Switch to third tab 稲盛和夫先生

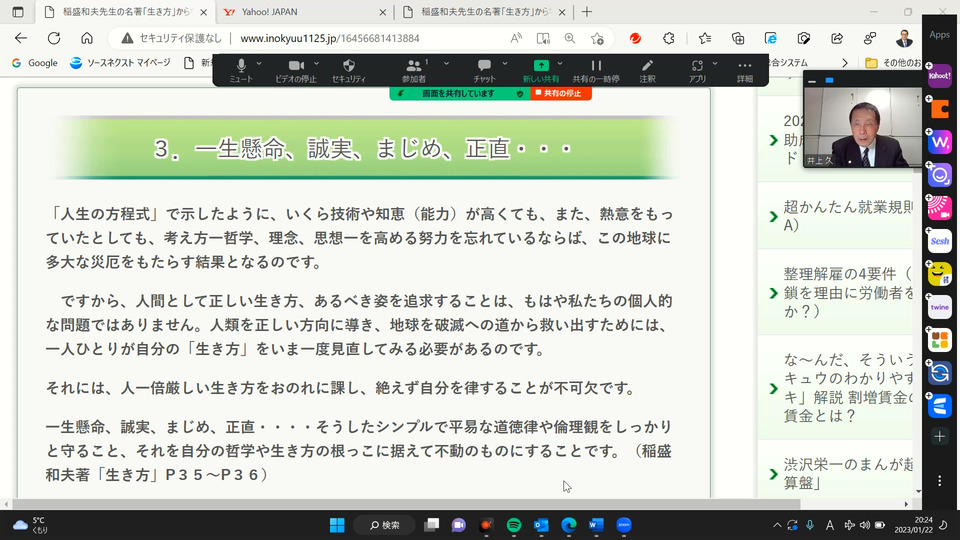pos(484,12)
